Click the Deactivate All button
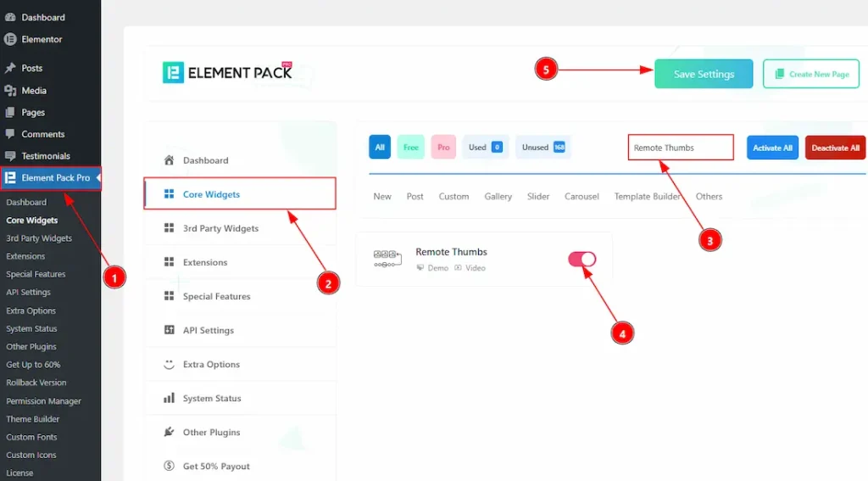The width and height of the screenshot is (868, 481). [x=835, y=148]
